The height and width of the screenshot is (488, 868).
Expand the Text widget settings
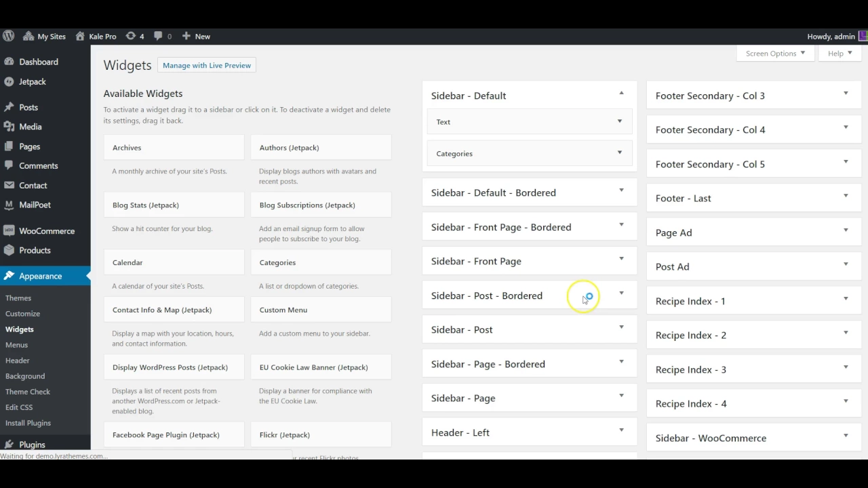click(x=619, y=121)
